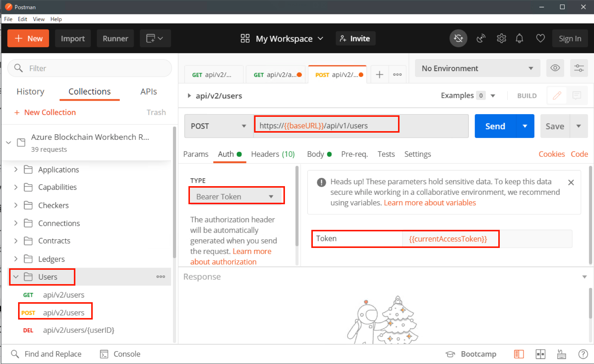Expand the Connections folder

[16, 223]
